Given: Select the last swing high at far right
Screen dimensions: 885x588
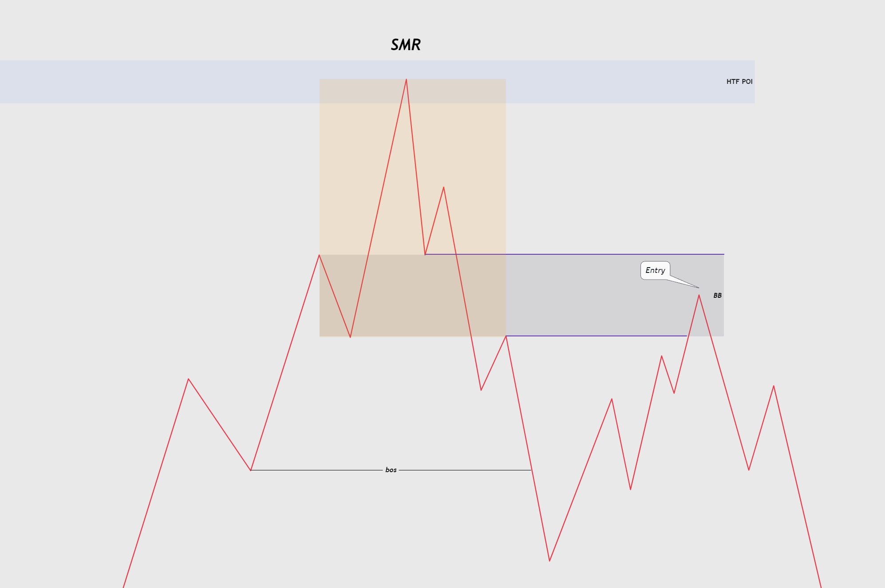Looking at the screenshot, I should click(x=774, y=386).
